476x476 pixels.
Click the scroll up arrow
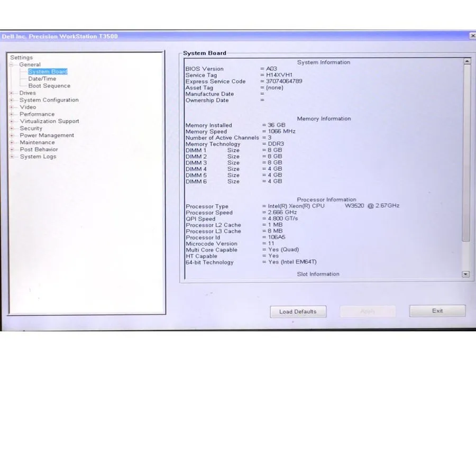467,61
